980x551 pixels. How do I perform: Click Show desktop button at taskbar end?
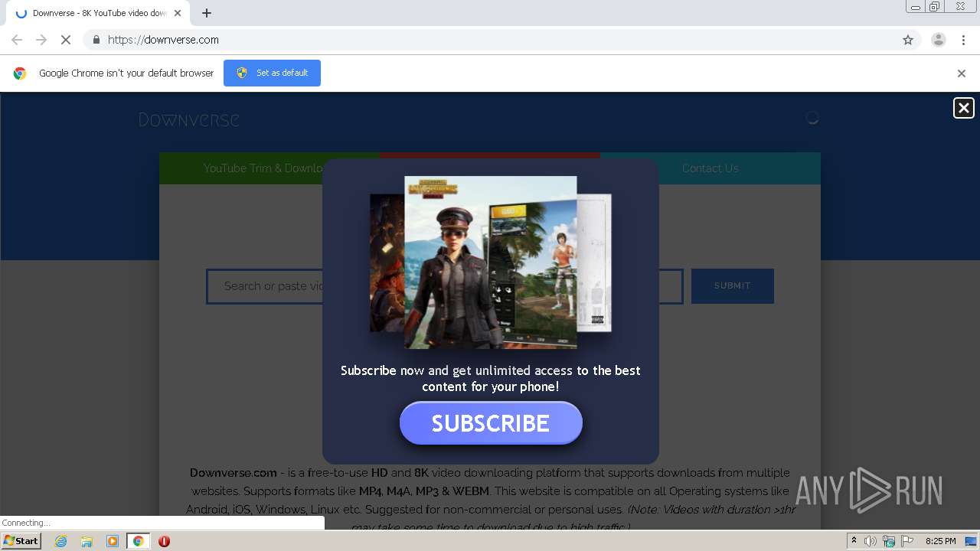[x=971, y=541]
